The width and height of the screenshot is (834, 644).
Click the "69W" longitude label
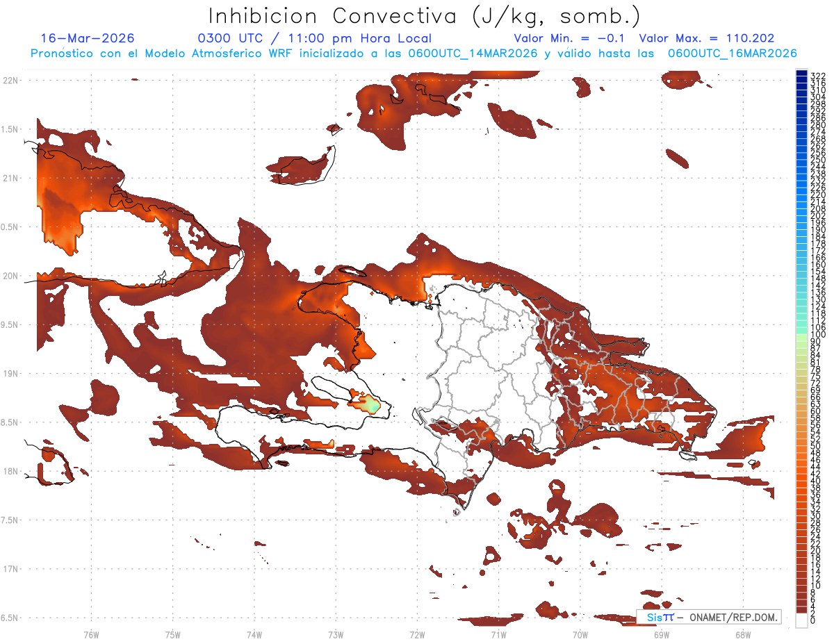click(661, 634)
